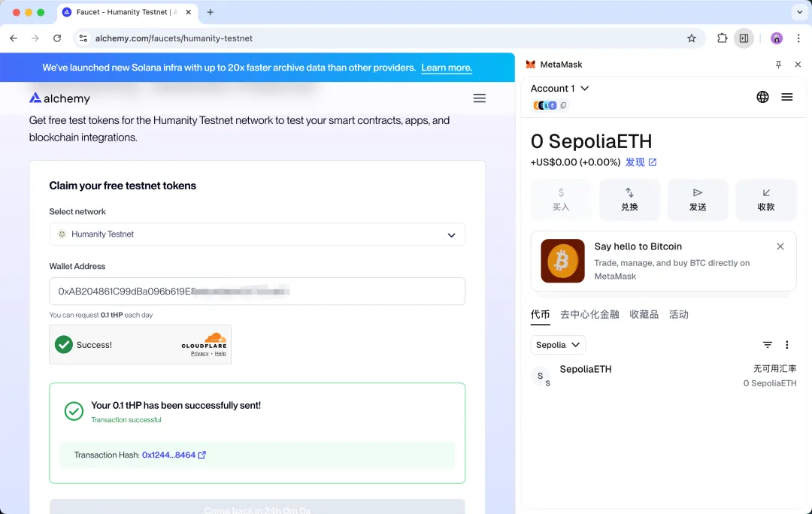Click the 买入 buy button

[561, 200]
